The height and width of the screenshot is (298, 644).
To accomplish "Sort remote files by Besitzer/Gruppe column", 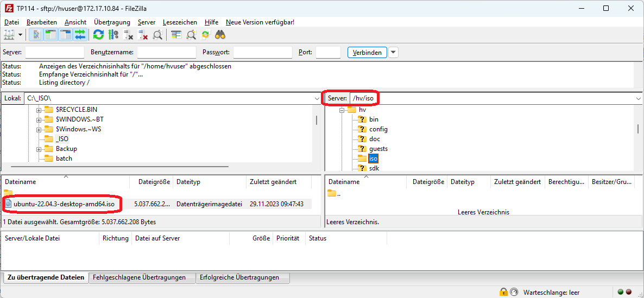I will 611,181.
